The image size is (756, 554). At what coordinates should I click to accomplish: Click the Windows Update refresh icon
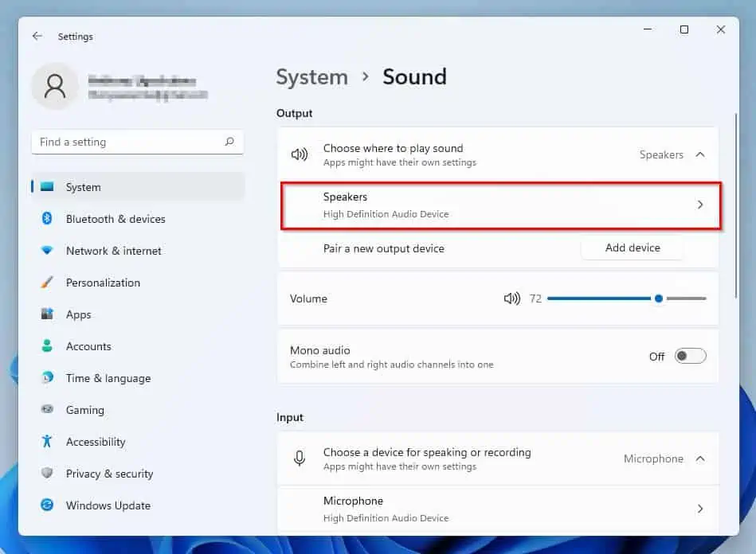(x=47, y=505)
